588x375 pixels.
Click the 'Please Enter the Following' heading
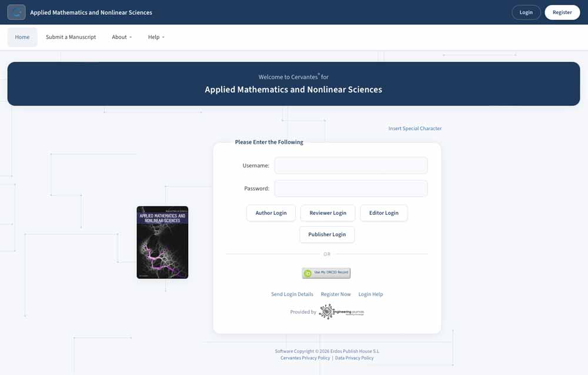(269, 142)
